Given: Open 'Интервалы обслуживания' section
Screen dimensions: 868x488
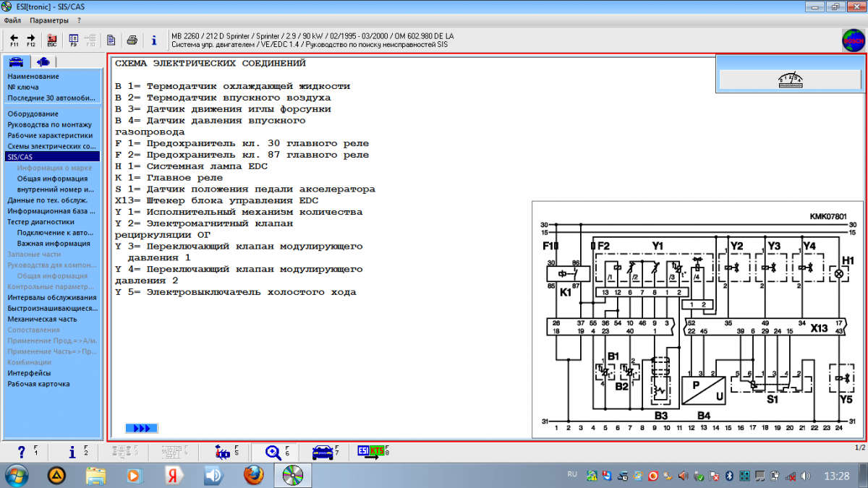Looking at the screenshot, I should tap(51, 297).
